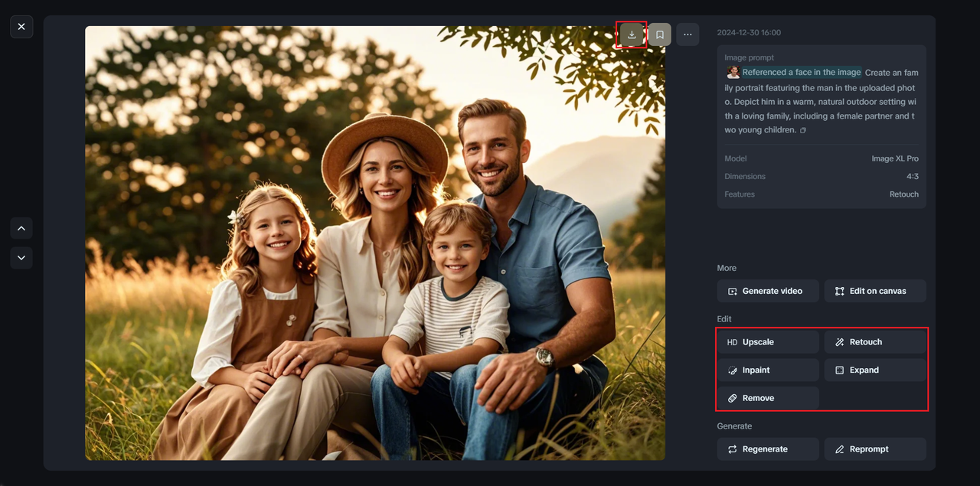Viewport: 980px width, 486px height.
Task: Click the 'Image prompt' heading
Action: [x=750, y=57]
